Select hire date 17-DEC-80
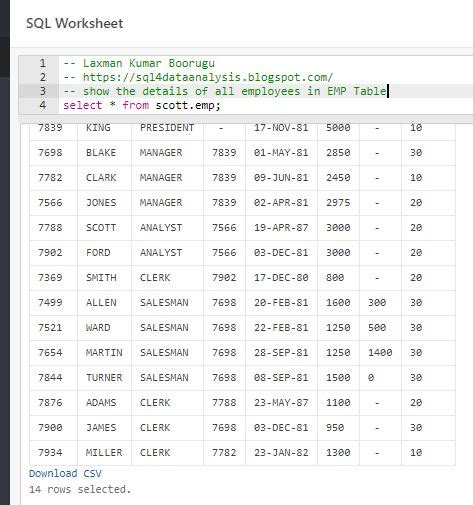The image size is (473, 505). 281,278
